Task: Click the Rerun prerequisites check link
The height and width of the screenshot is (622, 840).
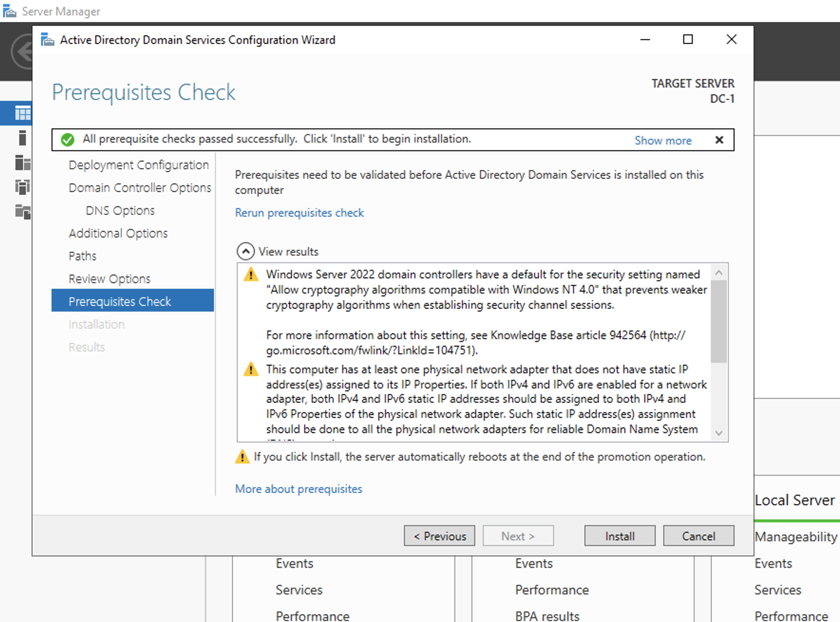Action: click(299, 213)
